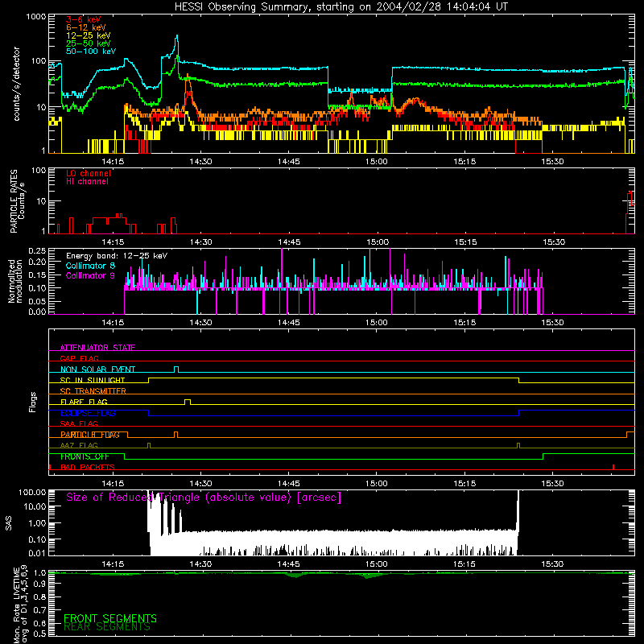
Task: Select the 'HI channel' legend label
Action: click(x=87, y=182)
